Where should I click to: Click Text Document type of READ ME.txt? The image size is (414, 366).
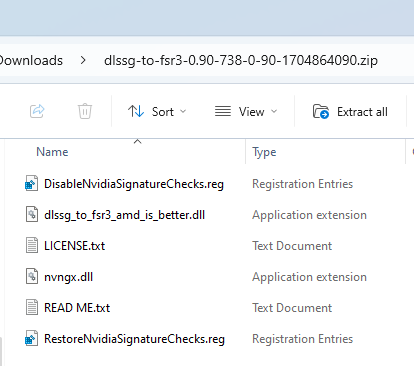pyautogui.click(x=292, y=308)
